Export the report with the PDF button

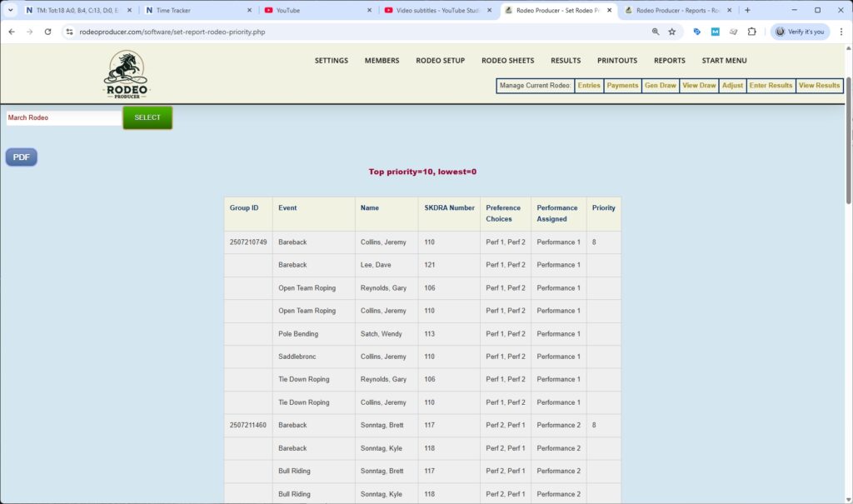coord(22,157)
